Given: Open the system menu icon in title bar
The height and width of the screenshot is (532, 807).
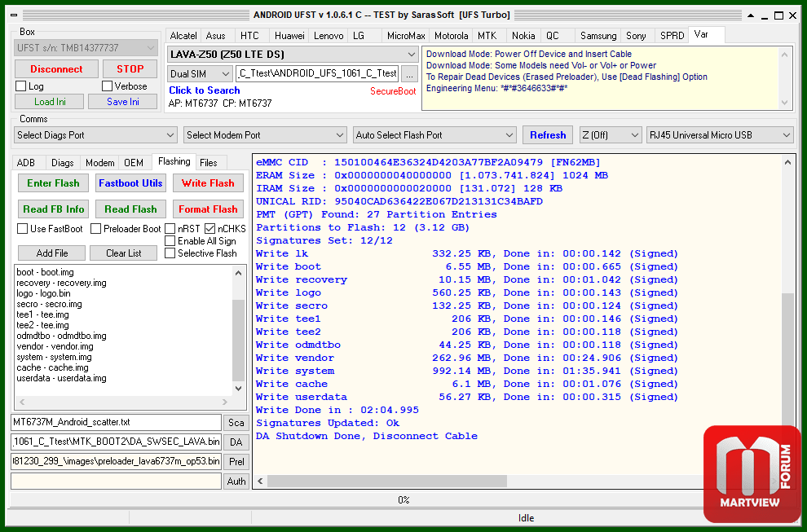Looking at the screenshot, I should click(x=14, y=15).
